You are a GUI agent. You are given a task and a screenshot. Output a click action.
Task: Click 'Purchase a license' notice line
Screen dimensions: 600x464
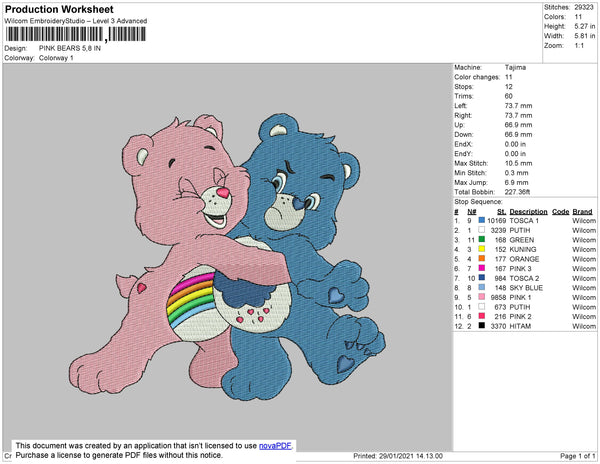(x=119, y=455)
